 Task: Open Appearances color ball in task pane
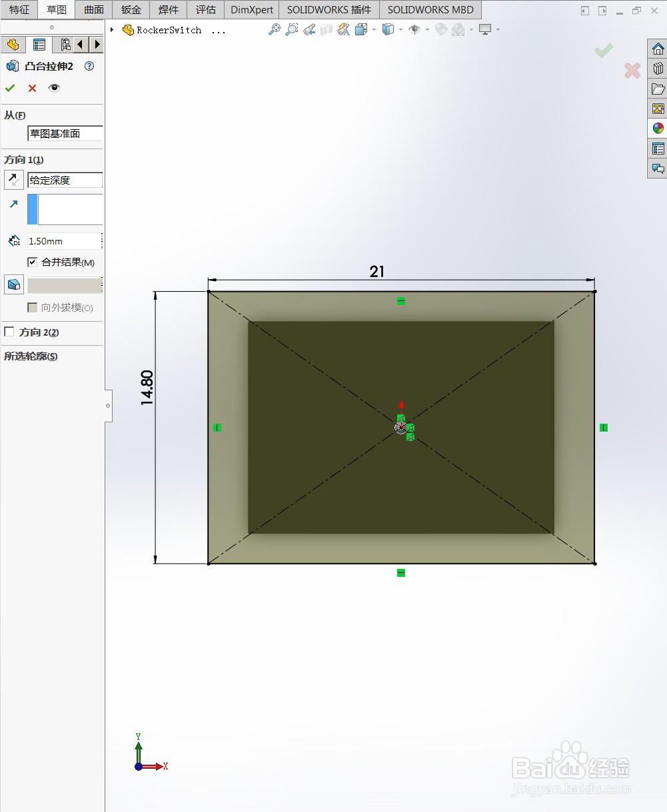coord(658,129)
